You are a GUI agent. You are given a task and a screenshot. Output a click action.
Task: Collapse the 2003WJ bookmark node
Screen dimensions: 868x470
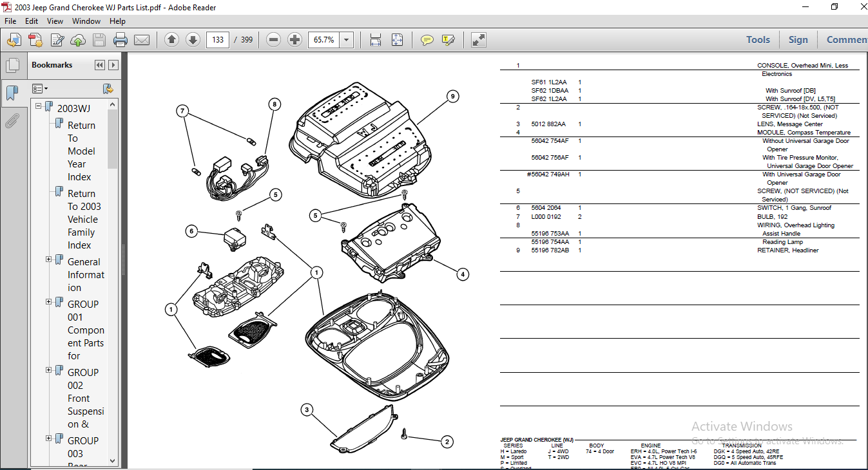click(39, 106)
